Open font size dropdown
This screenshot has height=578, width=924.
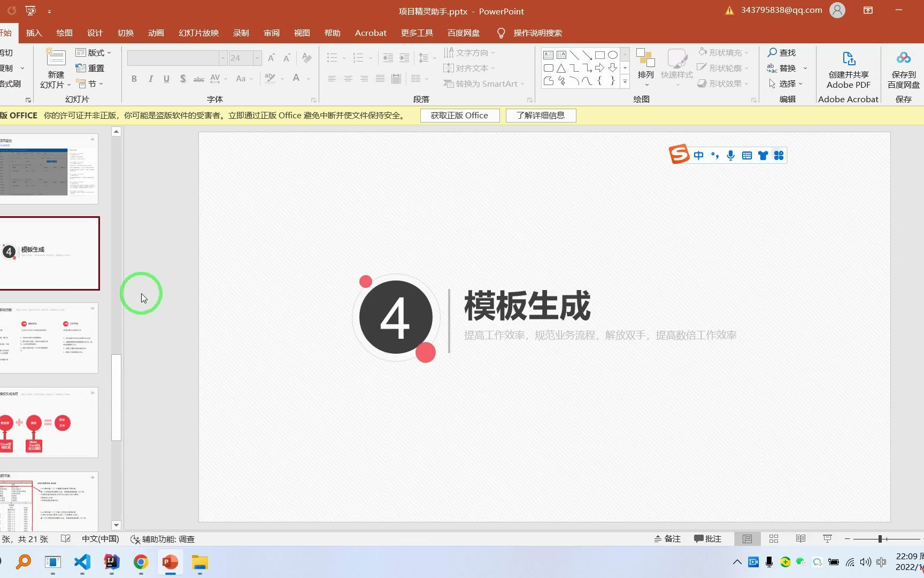[257, 58]
